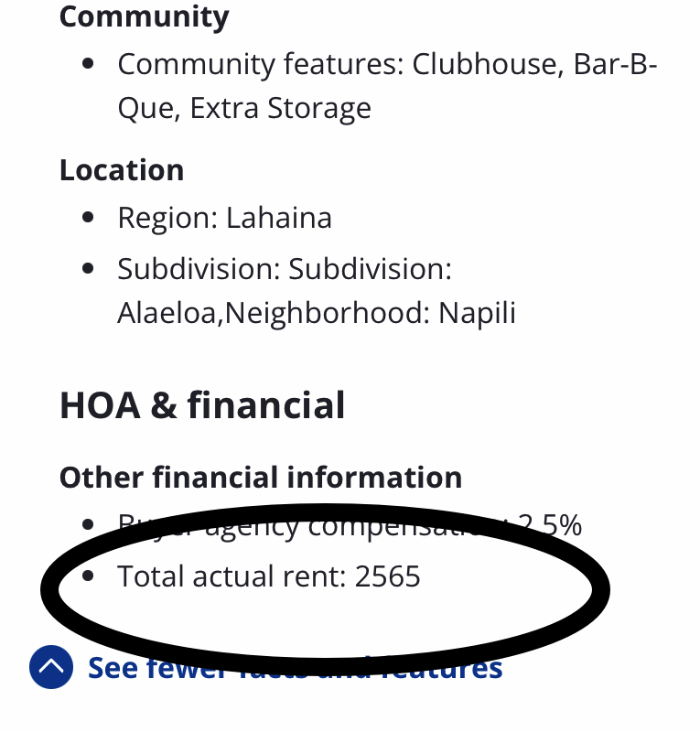Select the Other financial information subheading
700x732 pixels.
point(260,477)
